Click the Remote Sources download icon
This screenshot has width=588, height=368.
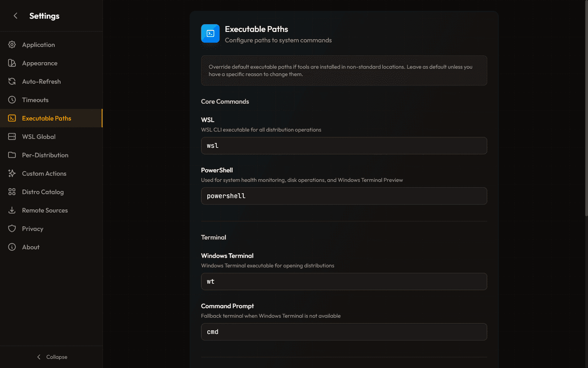[12, 210]
